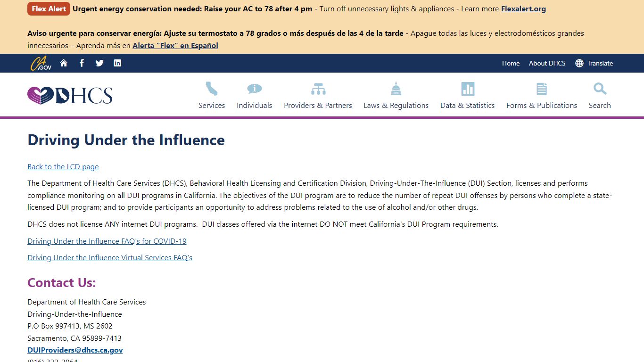This screenshot has width=644, height=362.
Task: Go to Home link in top bar
Action: point(511,63)
